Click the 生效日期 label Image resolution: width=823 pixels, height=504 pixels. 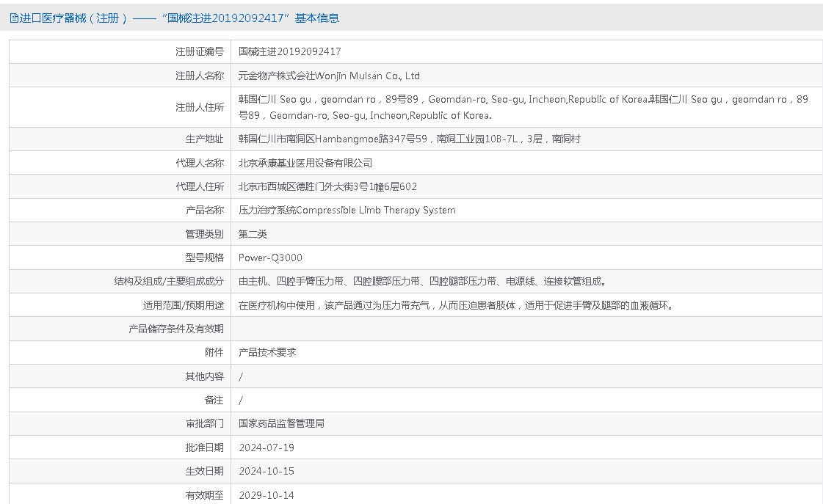click(x=204, y=471)
